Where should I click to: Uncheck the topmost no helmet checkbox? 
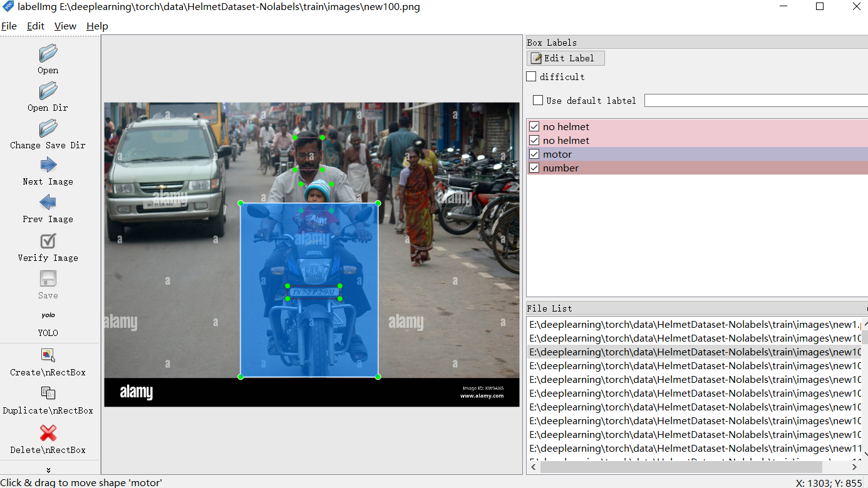point(534,126)
